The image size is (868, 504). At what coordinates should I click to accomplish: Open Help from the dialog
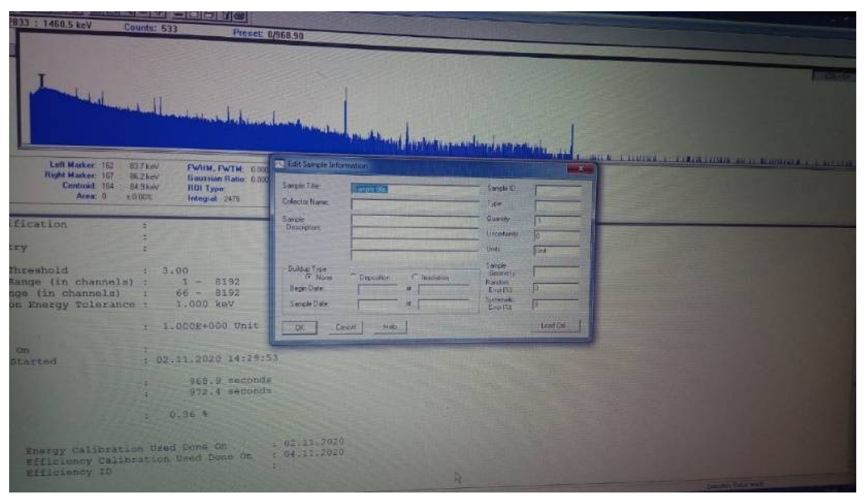coord(390,327)
